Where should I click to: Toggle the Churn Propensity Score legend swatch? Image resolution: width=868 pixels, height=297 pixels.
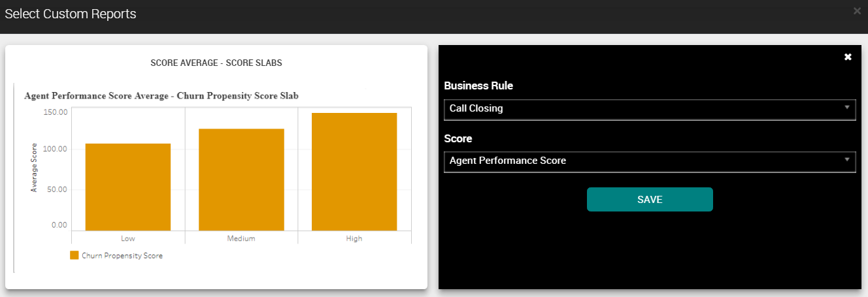[x=75, y=255]
